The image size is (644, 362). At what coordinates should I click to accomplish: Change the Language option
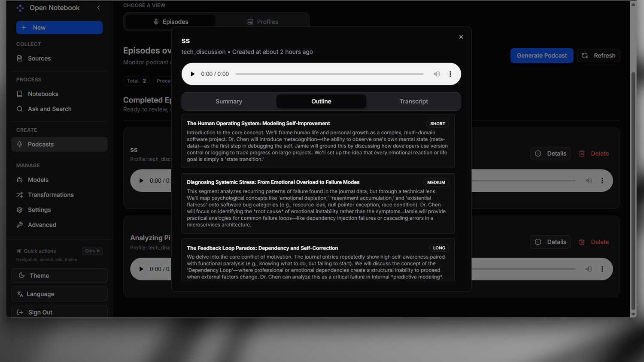59,294
